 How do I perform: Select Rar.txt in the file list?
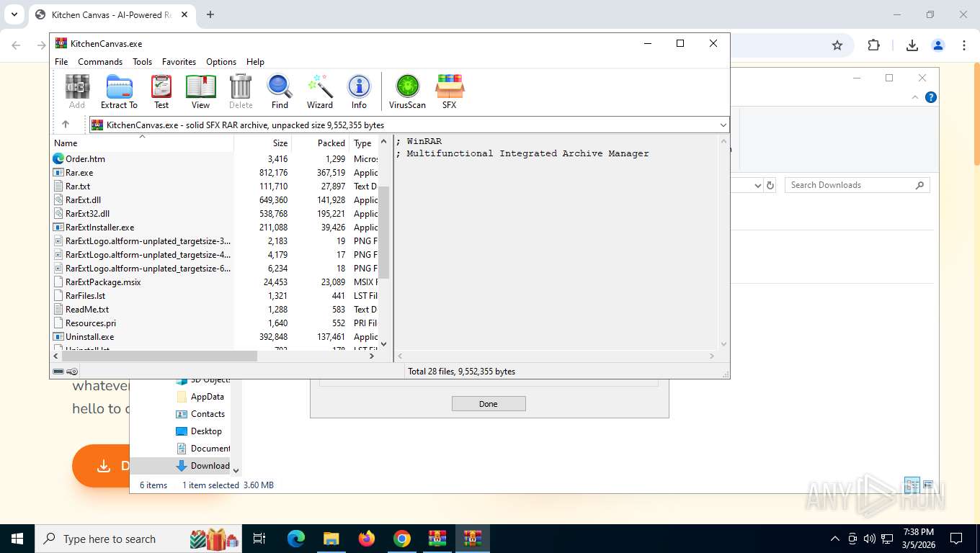point(78,186)
